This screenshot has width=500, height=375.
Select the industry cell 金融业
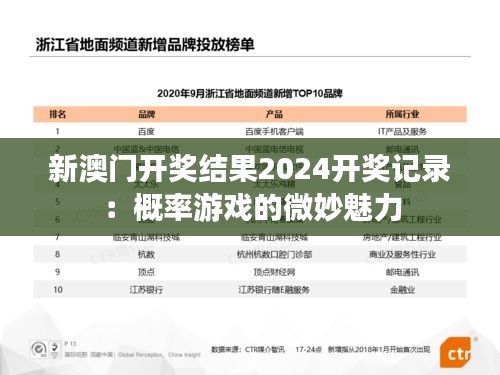click(402, 290)
